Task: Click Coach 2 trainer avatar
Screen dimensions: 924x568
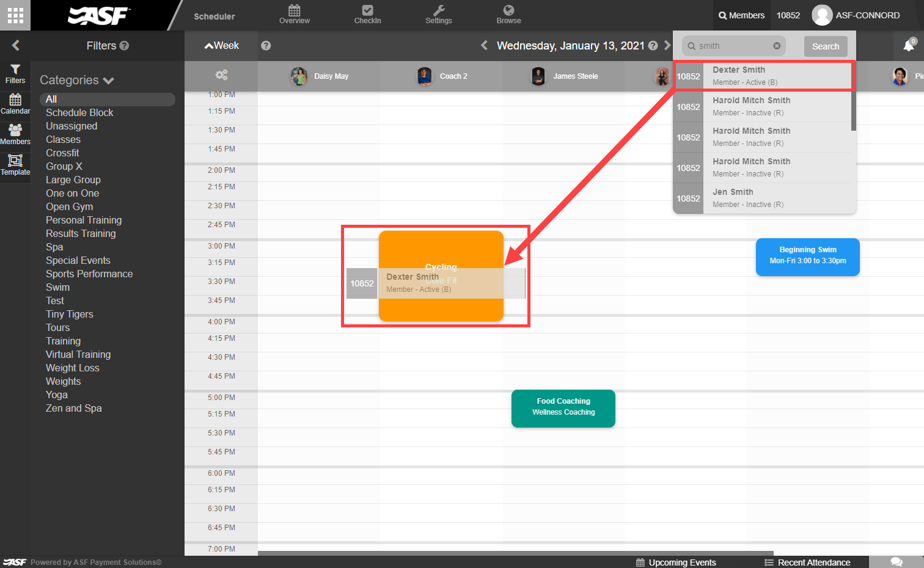Action: (x=425, y=76)
